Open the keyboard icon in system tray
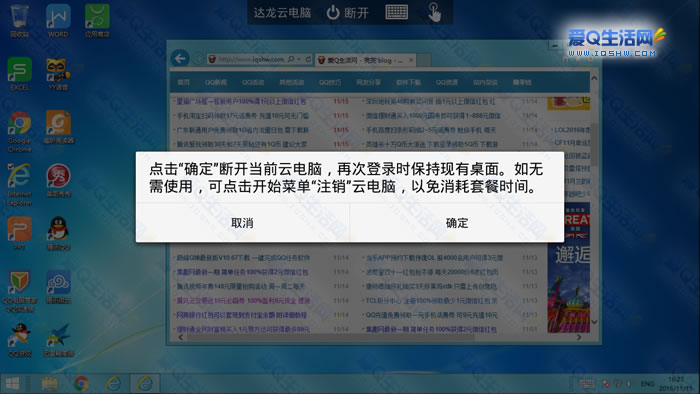This screenshot has height=394, width=700. [x=587, y=383]
